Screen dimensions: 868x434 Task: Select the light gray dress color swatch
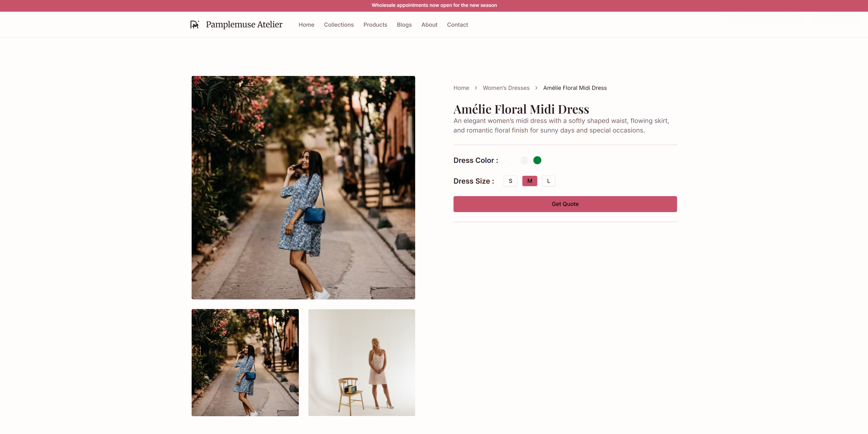[x=524, y=160]
